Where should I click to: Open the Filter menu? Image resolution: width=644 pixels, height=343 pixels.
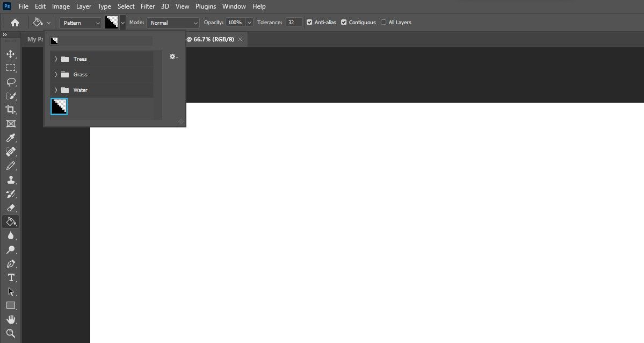point(147,6)
